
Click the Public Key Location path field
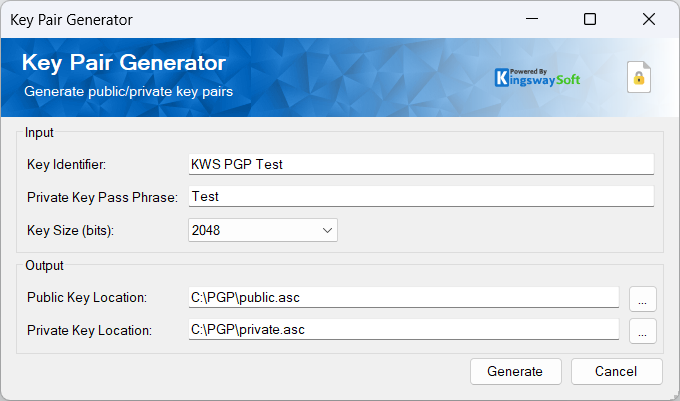[404, 297]
